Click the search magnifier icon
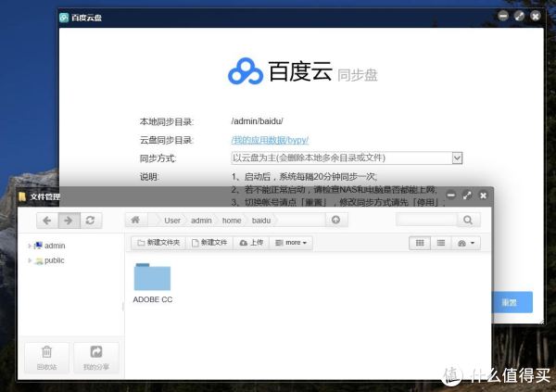 click(468, 221)
